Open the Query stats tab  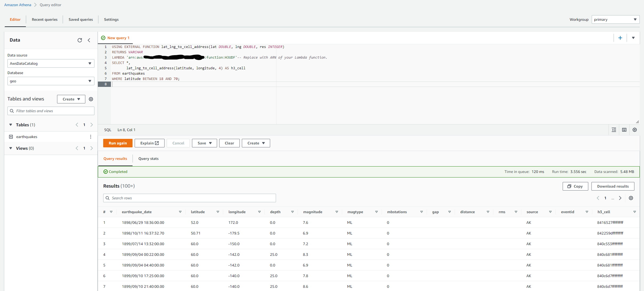(148, 159)
